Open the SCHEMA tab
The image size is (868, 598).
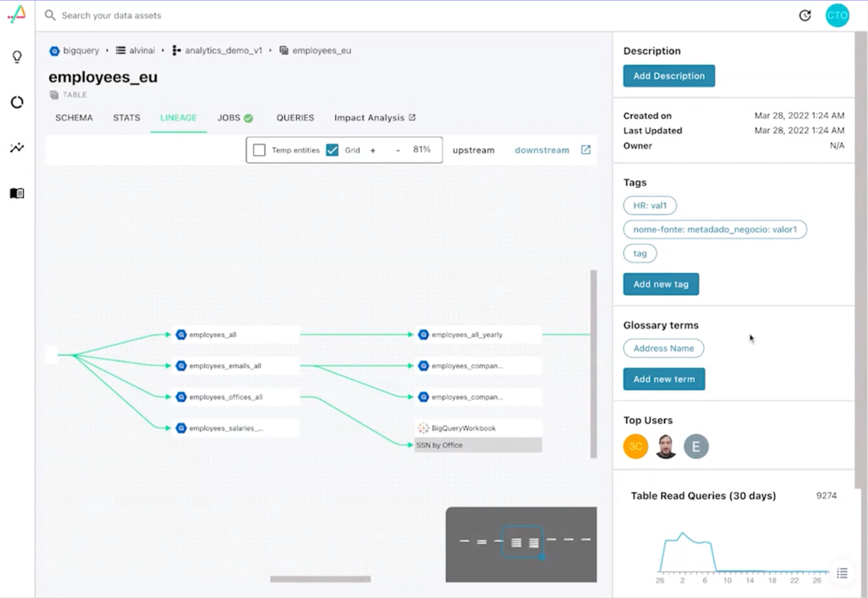[74, 117]
